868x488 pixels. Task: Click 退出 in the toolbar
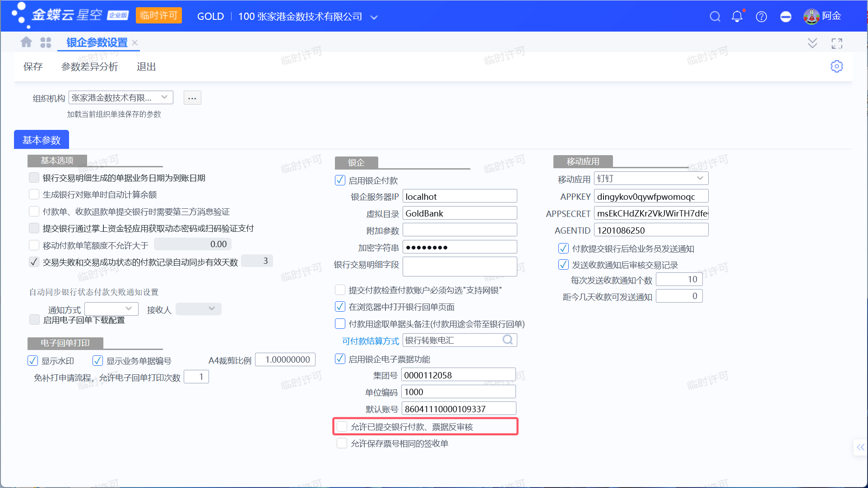coord(146,67)
